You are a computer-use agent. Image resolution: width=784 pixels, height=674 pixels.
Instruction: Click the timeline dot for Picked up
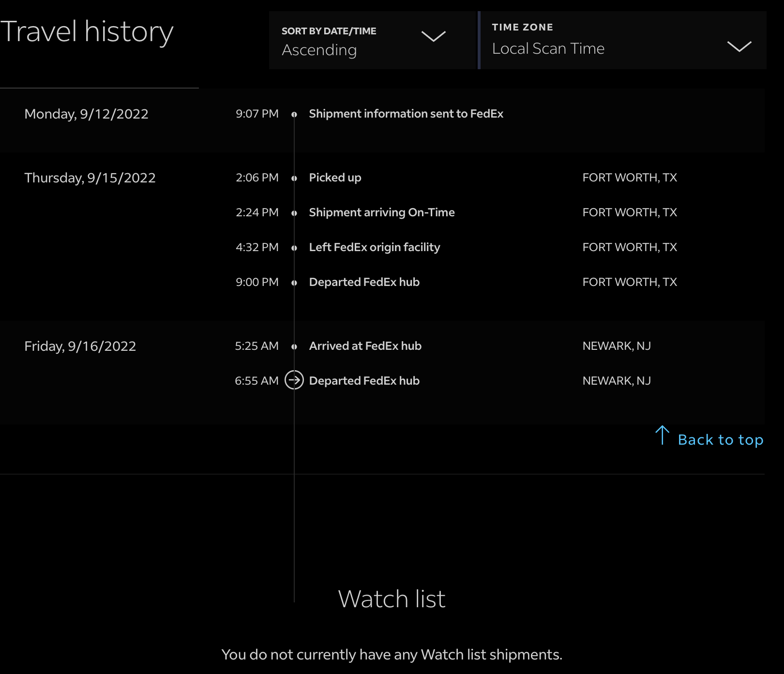pyautogui.click(x=294, y=178)
